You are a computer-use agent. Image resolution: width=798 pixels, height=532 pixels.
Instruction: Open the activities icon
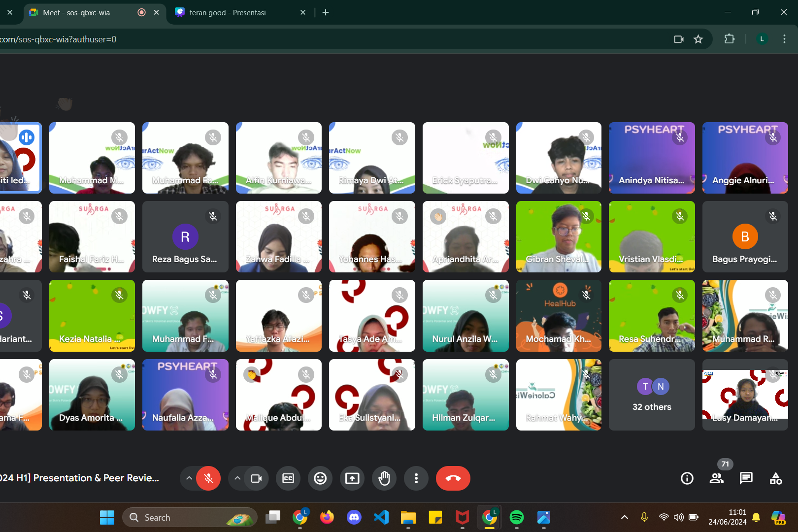776,478
